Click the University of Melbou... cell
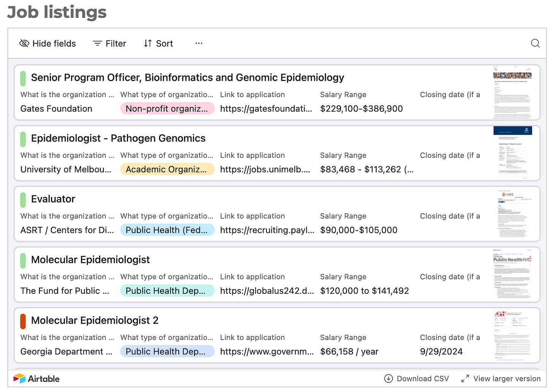The width and height of the screenshot is (553, 392). click(x=66, y=170)
